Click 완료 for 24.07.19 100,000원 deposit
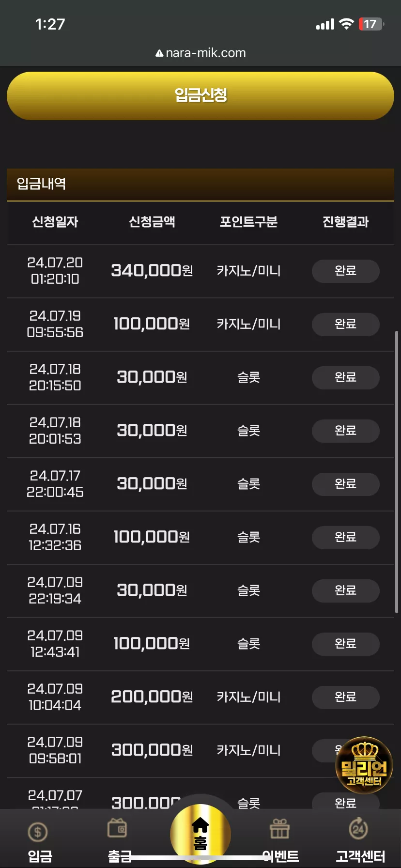 346,324
